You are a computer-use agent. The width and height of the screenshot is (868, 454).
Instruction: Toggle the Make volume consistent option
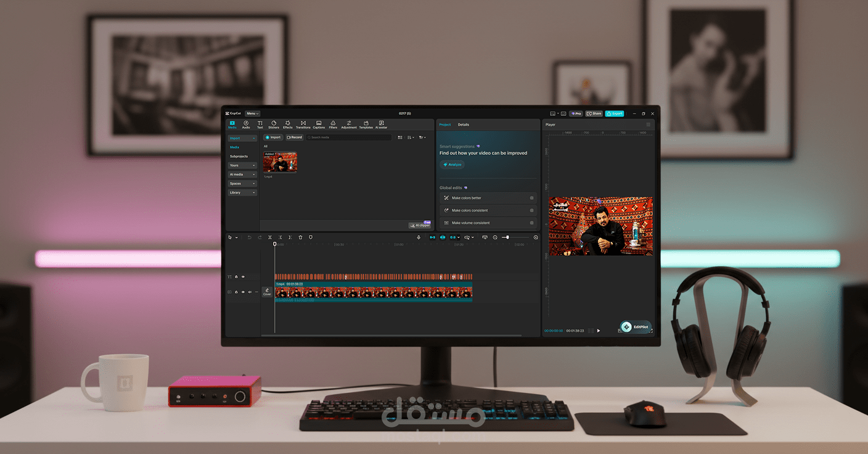(x=532, y=223)
